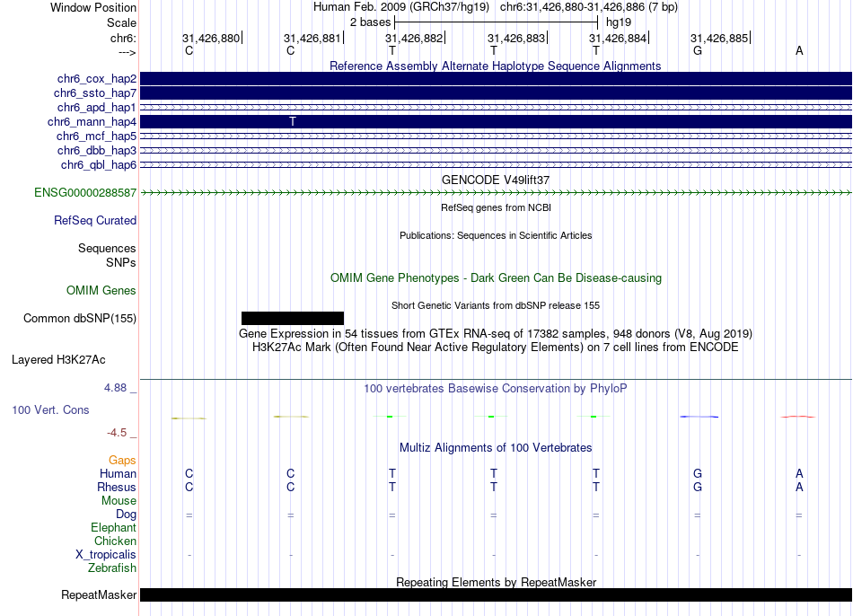Click the SNPs track label
Image resolution: width=853 pixels, height=616 pixels.
pos(121,262)
